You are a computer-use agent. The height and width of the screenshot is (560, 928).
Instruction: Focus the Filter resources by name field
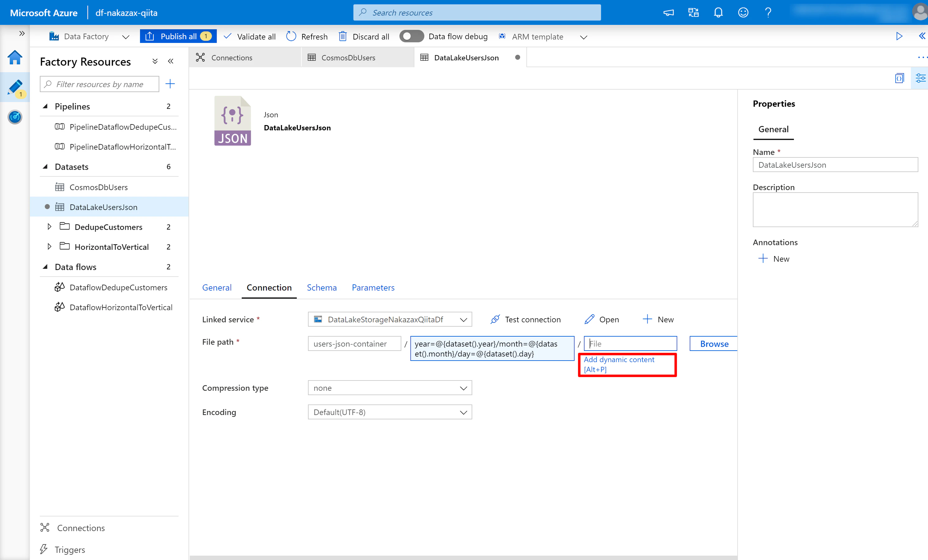click(100, 84)
